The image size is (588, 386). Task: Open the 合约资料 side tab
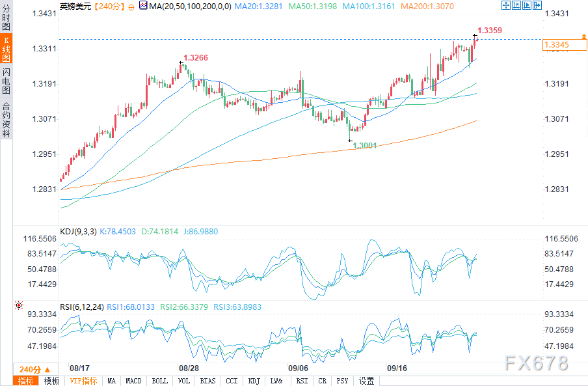point(6,118)
